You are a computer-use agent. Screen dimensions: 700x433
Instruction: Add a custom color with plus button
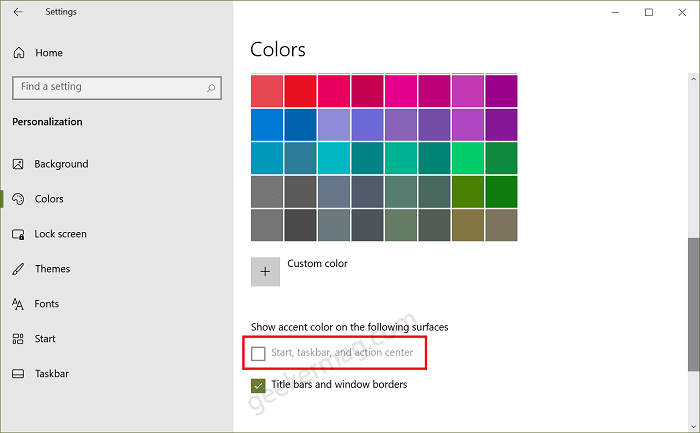265,271
